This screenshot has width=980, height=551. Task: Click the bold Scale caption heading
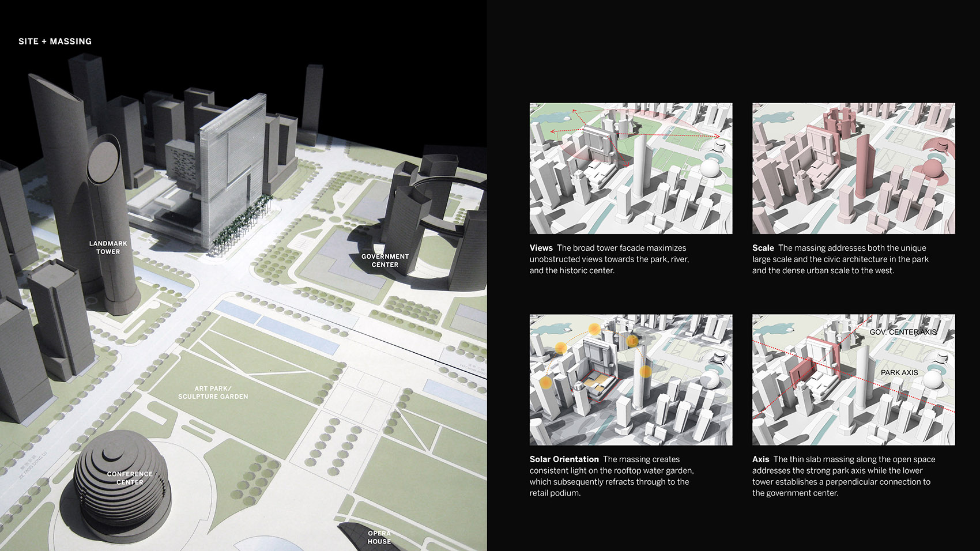(763, 248)
